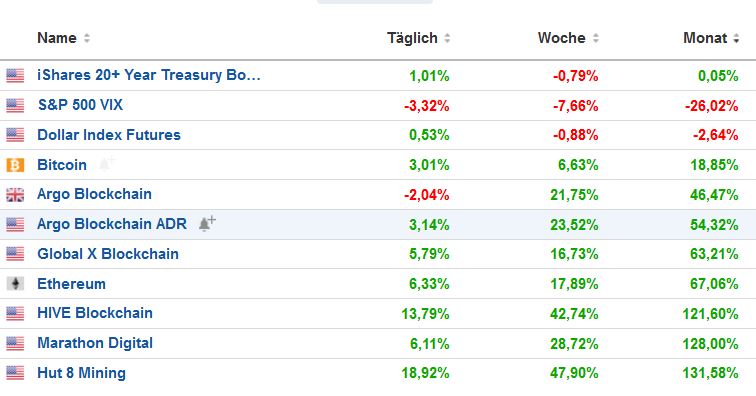Open the Ethereum instrument link
The image size is (756, 396).
point(71,284)
